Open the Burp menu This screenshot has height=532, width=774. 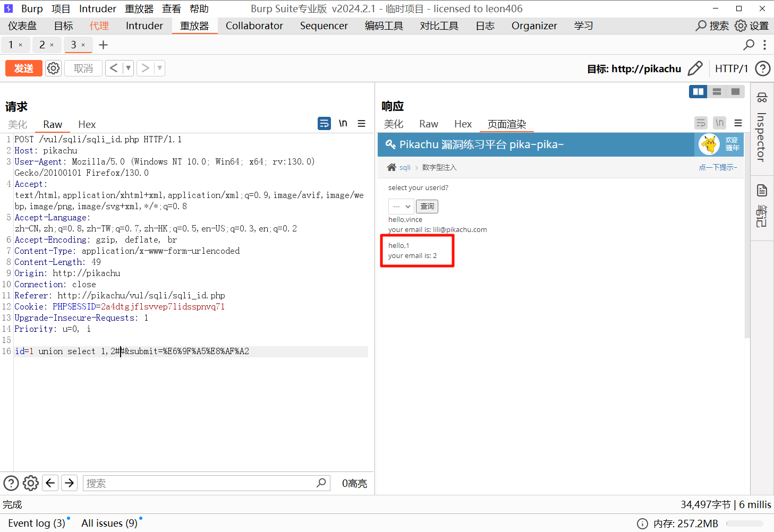(x=32, y=8)
